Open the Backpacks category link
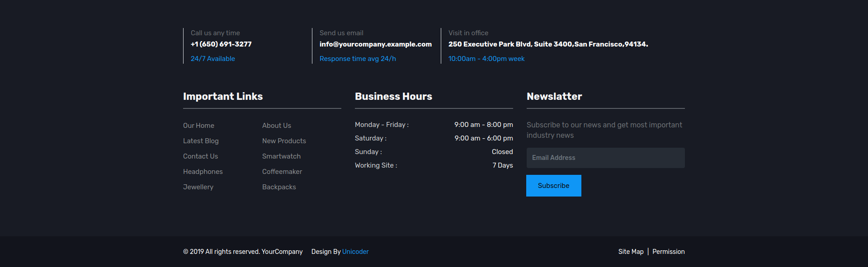 [279, 187]
